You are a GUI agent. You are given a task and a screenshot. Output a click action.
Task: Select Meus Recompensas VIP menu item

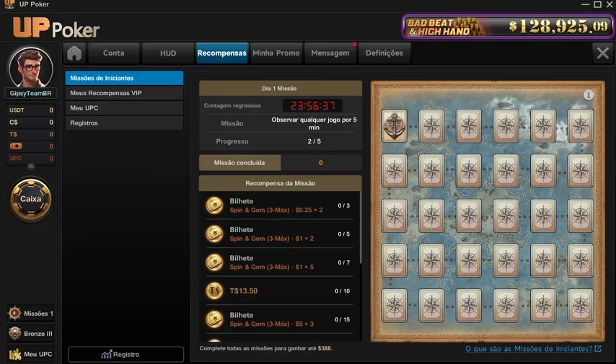pos(124,93)
